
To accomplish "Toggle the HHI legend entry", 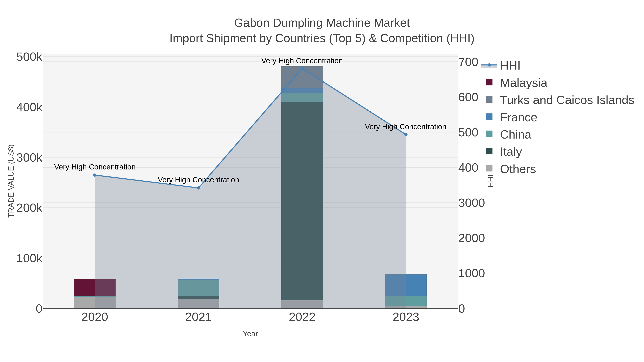I will point(501,65).
